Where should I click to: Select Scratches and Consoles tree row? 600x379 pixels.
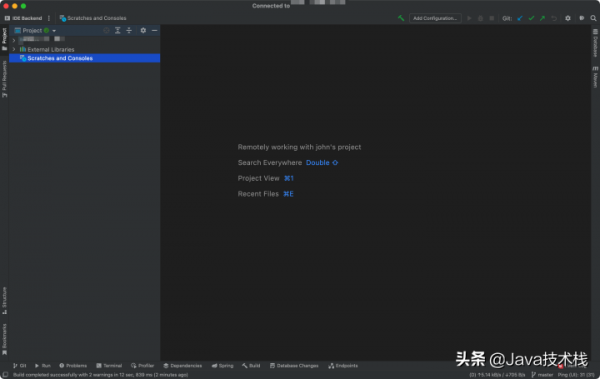(85, 58)
